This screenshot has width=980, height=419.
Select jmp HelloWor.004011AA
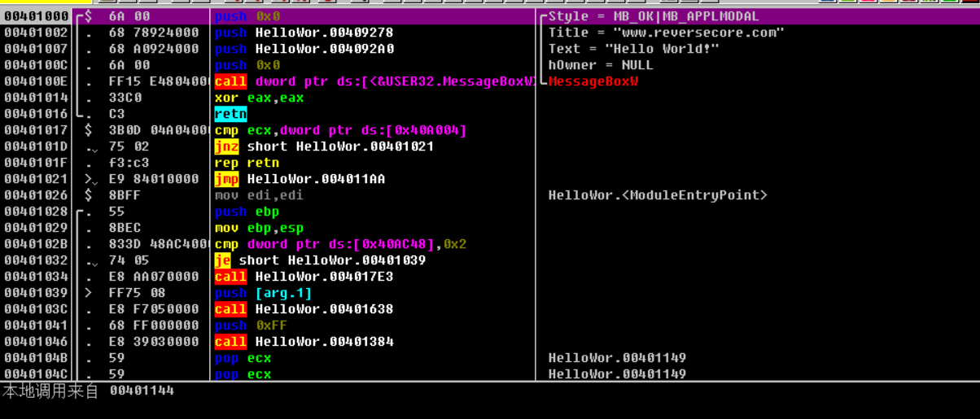(300, 179)
